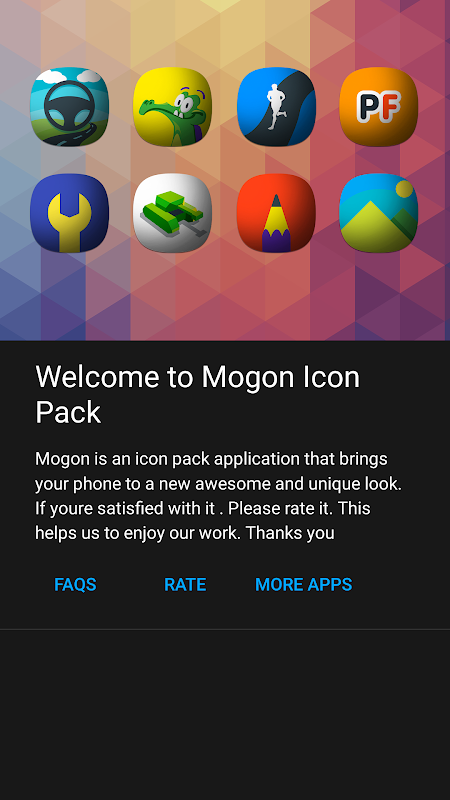Click the yellow sun in gallery icon
The height and width of the screenshot is (800, 450).
point(404,189)
